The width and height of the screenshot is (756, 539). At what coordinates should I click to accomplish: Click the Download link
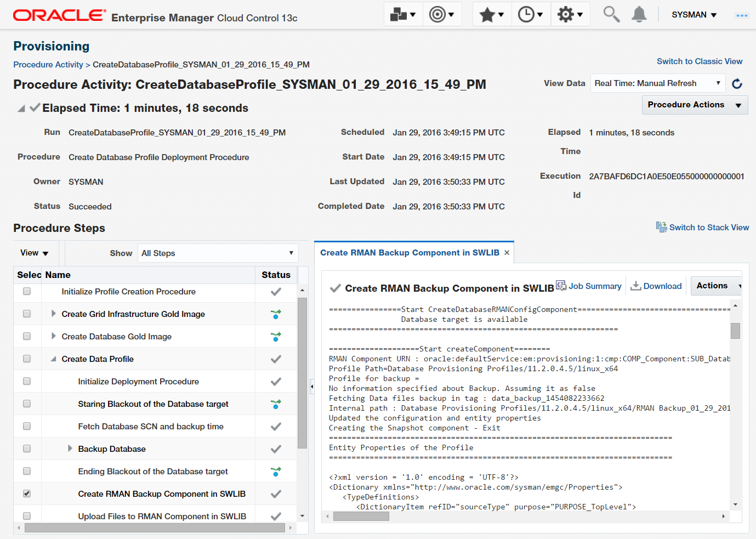coord(662,286)
